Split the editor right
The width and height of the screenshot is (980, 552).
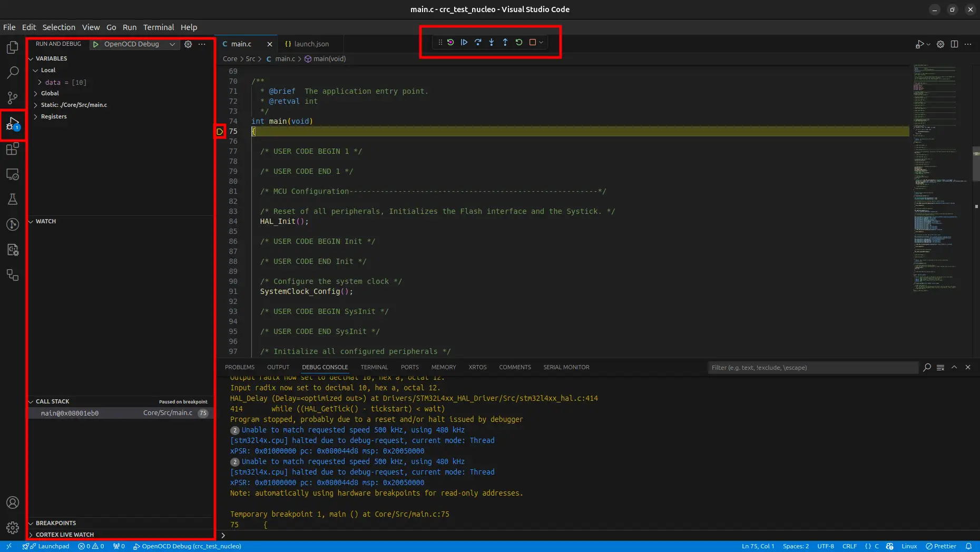[954, 44]
